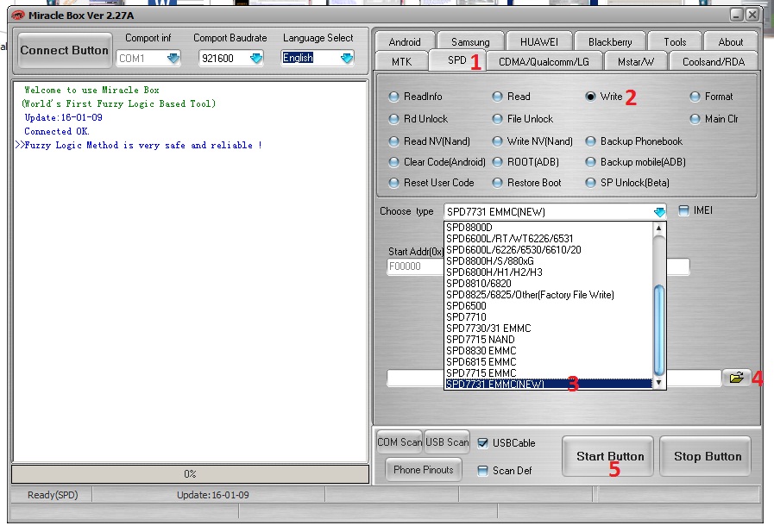Open the Language Select English dropdown

347,58
